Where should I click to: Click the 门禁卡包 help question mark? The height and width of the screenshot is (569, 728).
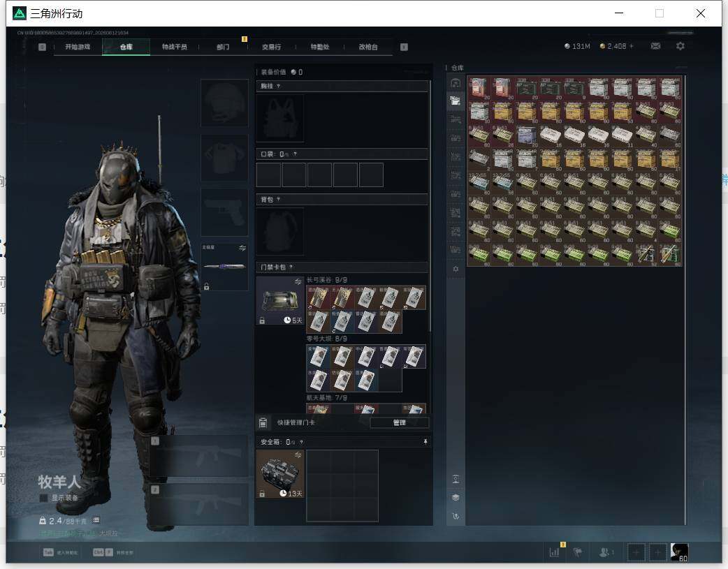tap(291, 267)
